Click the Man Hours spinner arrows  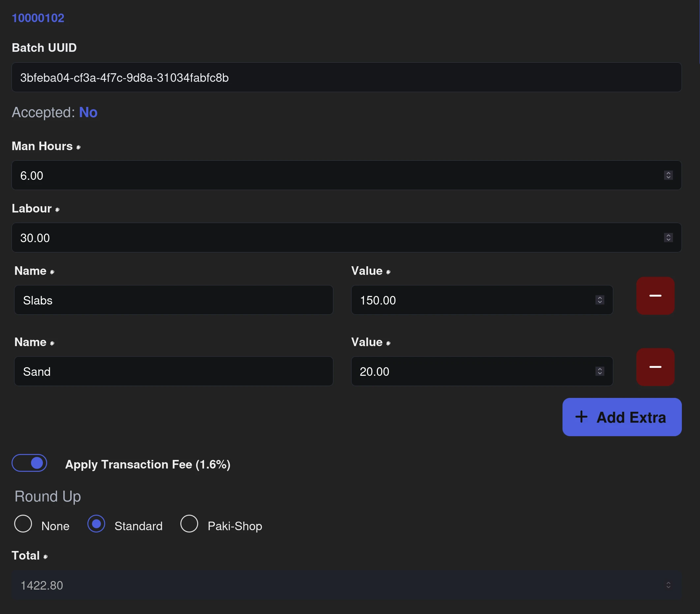668,176
